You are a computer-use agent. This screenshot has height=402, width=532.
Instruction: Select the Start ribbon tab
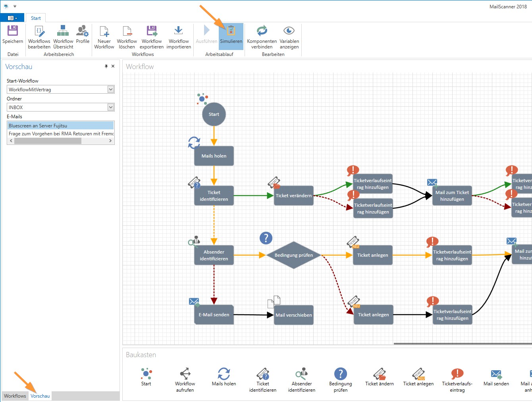(x=36, y=18)
